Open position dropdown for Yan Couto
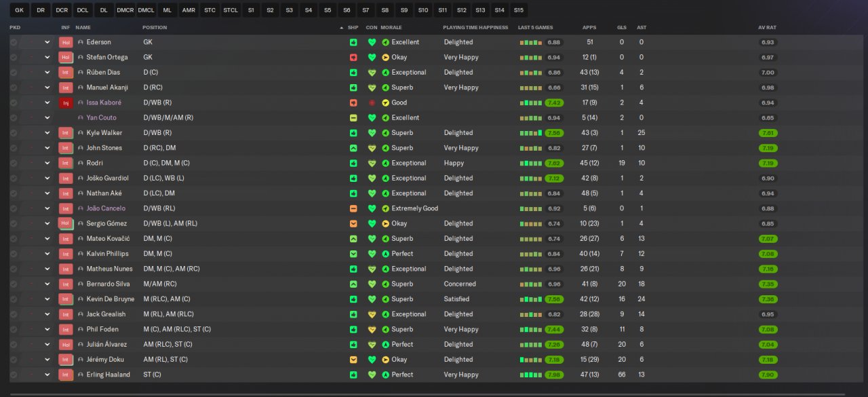 click(x=47, y=117)
